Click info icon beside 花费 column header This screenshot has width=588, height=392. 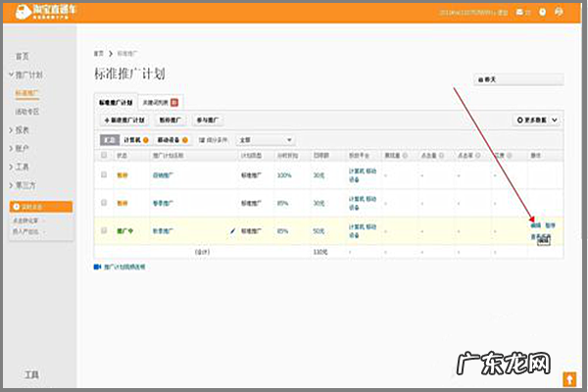pos(510,155)
